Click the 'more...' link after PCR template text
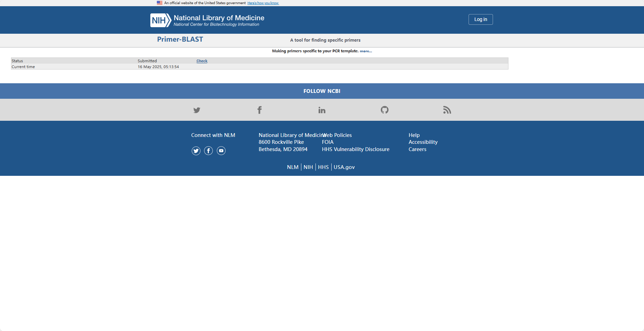Viewport: 644px width, 331px height. (x=366, y=51)
